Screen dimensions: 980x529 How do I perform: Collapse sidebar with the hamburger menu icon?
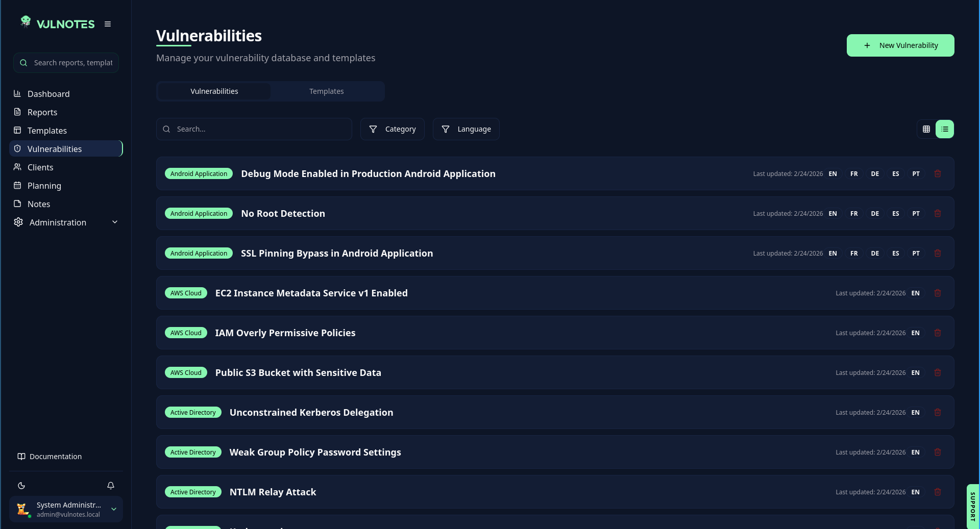[108, 24]
